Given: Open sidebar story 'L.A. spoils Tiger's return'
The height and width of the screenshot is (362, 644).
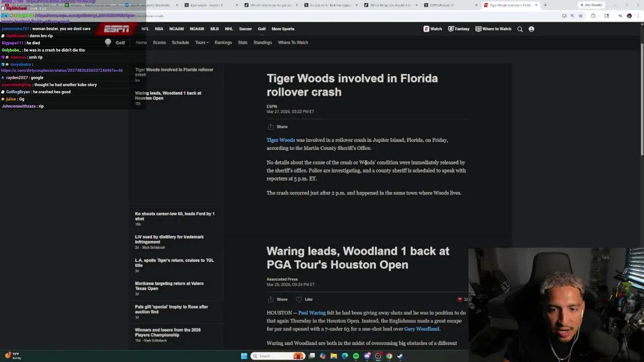Looking at the screenshot, I should click(174, 263).
